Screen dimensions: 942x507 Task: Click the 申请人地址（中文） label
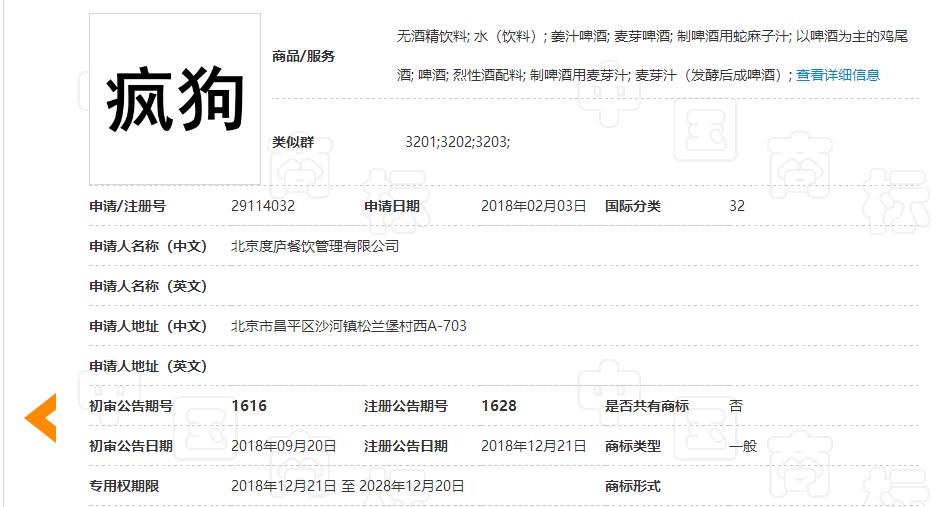click(x=148, y=326)
